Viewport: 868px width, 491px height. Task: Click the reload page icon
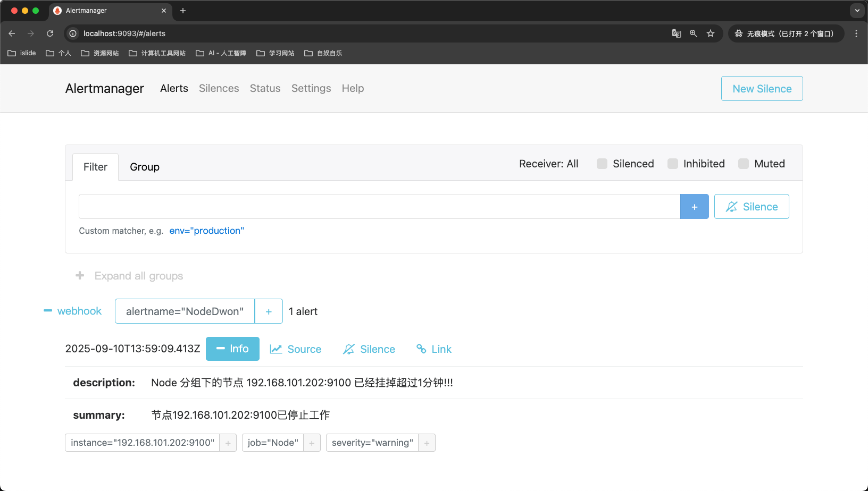[x=49, y=33]
